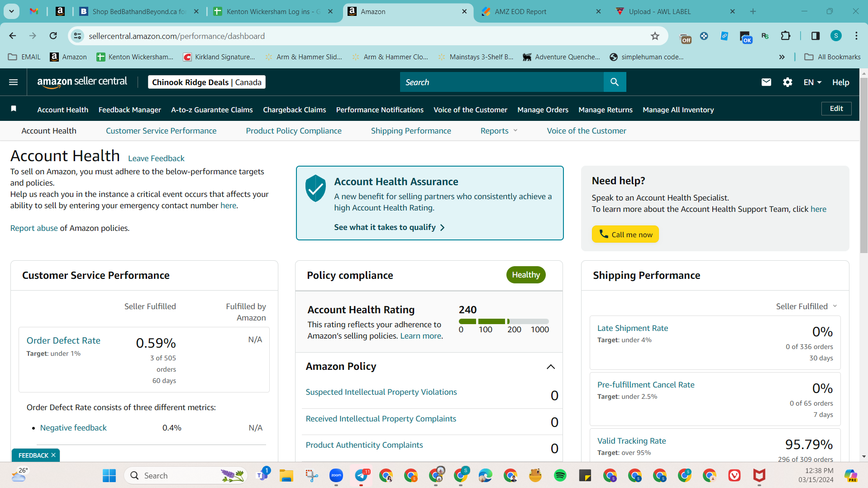868x488 pixels.
Task: Open the Chinook Ridge Deals Canada account switcher
Action: pyautogui.click(x=207, y=82)
